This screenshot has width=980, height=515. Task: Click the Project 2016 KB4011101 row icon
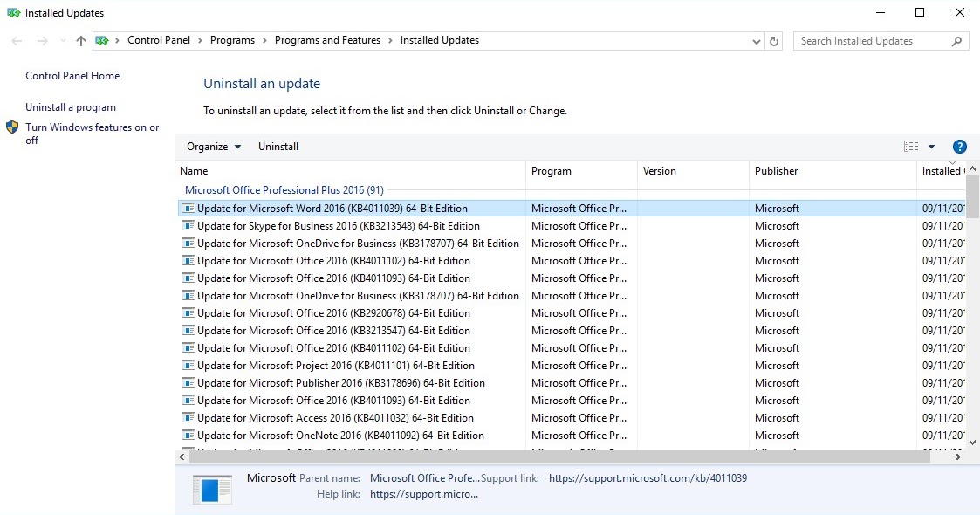(x=188, y=366)
